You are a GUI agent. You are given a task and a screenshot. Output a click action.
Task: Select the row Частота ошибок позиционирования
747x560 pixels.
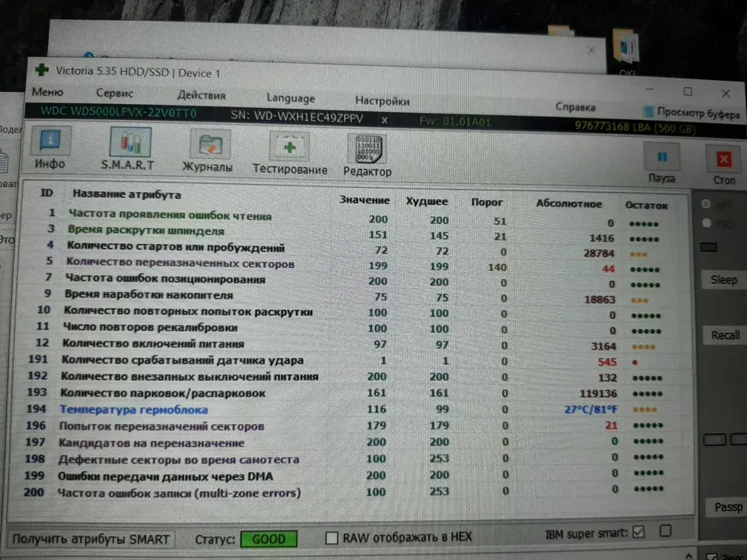tap(354, 281)
